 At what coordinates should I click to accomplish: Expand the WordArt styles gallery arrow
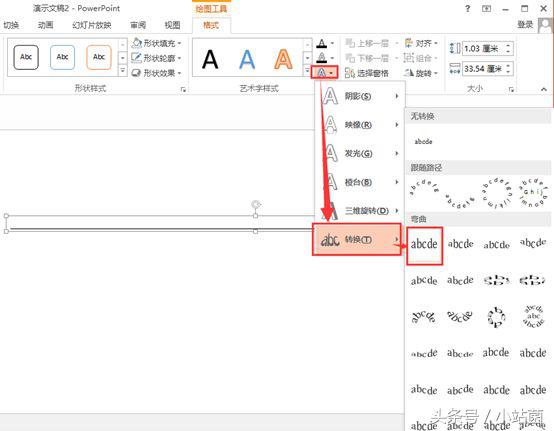[307, 71]
